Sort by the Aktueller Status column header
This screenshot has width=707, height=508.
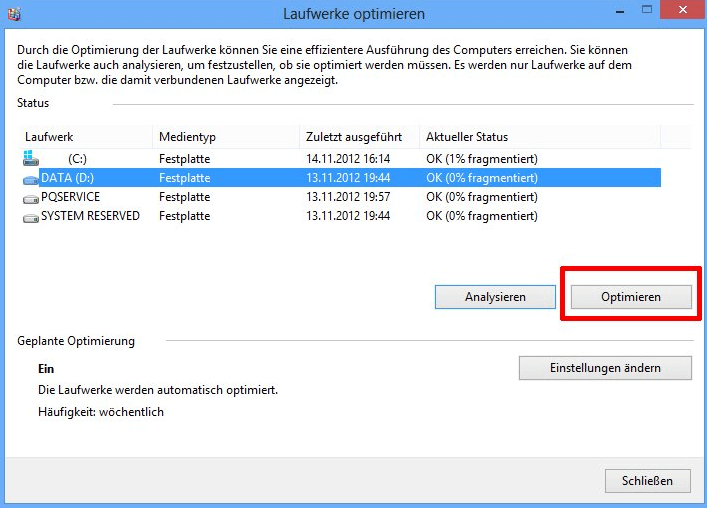467,137
